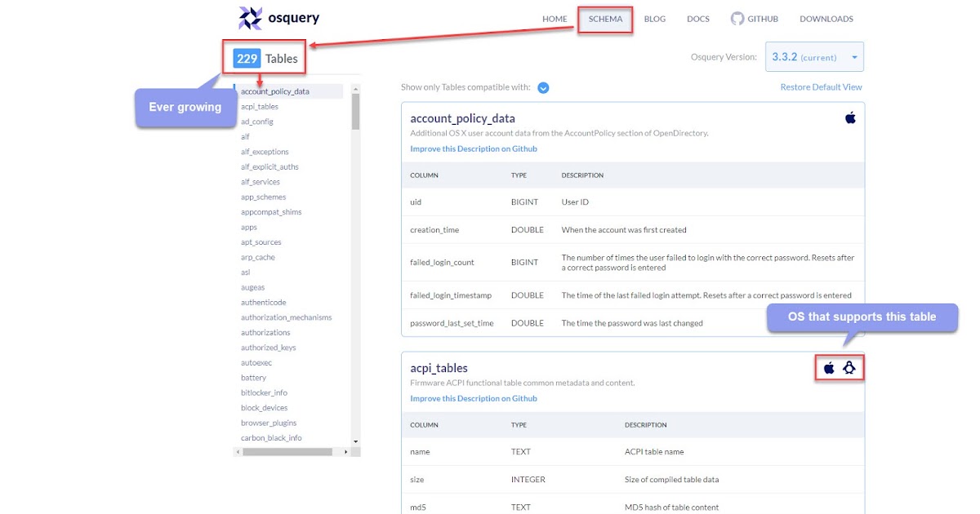Click the failed_login_timestamp column cell
The width and height of the screenshot is (980, 514).
(x=451, y=295)
